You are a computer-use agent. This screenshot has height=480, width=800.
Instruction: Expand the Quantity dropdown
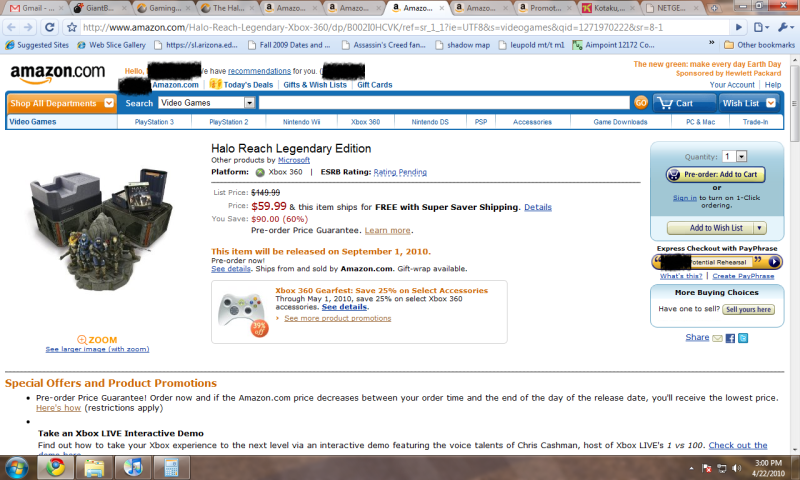(741, 157)
